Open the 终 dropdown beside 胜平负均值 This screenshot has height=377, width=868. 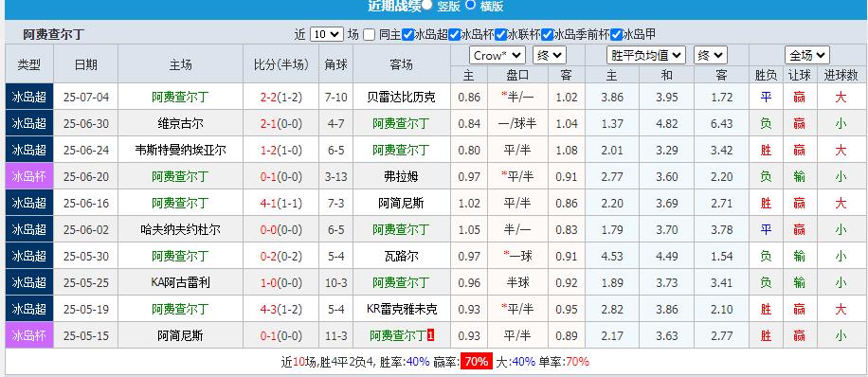tap(711, 55)
